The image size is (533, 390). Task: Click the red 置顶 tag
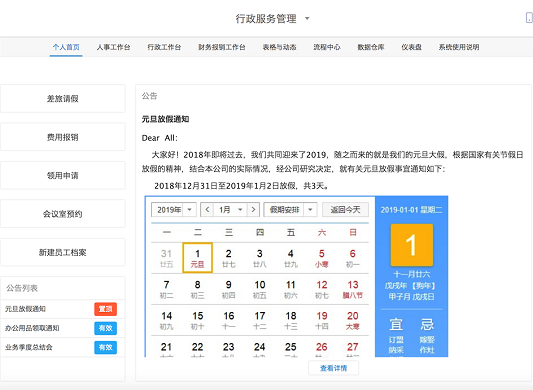[x=105, y=309]
